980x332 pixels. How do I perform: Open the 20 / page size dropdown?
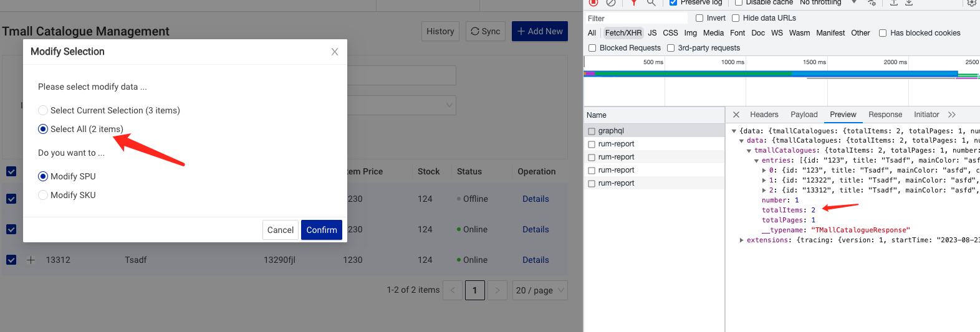click(x=540, y=290)
